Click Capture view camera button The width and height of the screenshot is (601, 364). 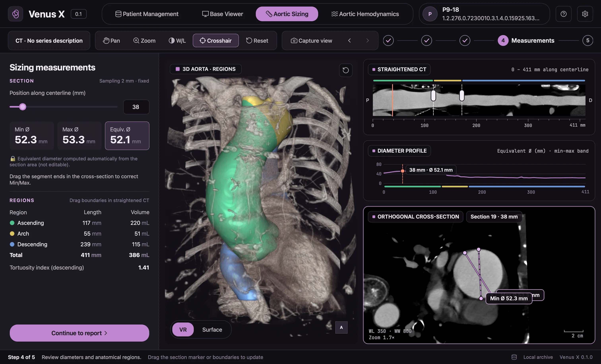(x=311, y=40)
